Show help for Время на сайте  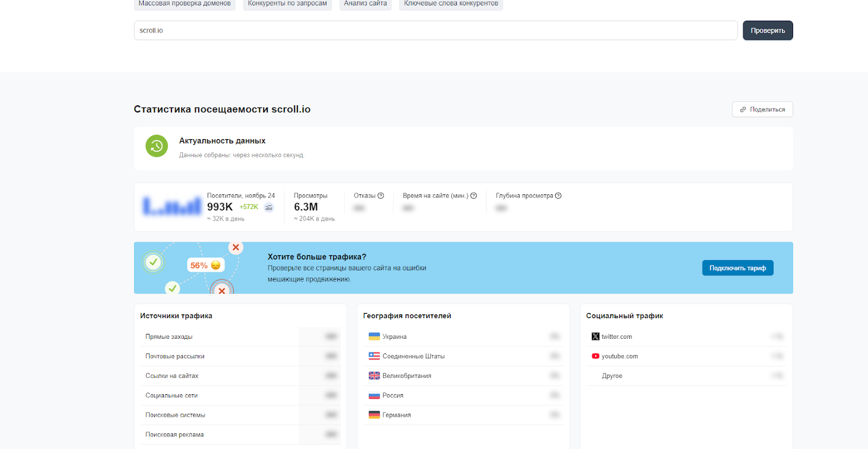tap(474, 195)
